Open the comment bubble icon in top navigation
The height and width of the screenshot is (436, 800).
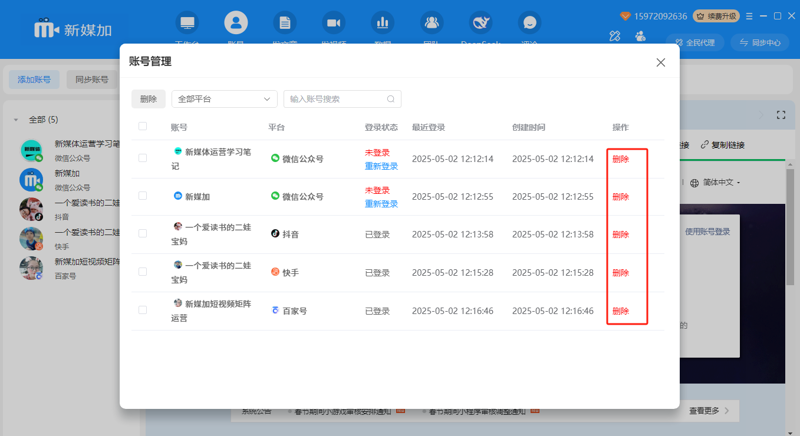pyautogui.click(x=530, y=23)
